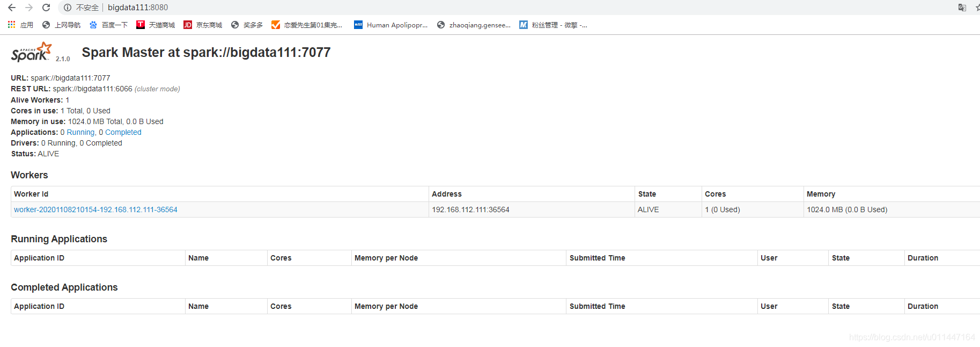Screen dimensions: 980x347
Task: Open the Running applications link
Action: tap(80, 132)
